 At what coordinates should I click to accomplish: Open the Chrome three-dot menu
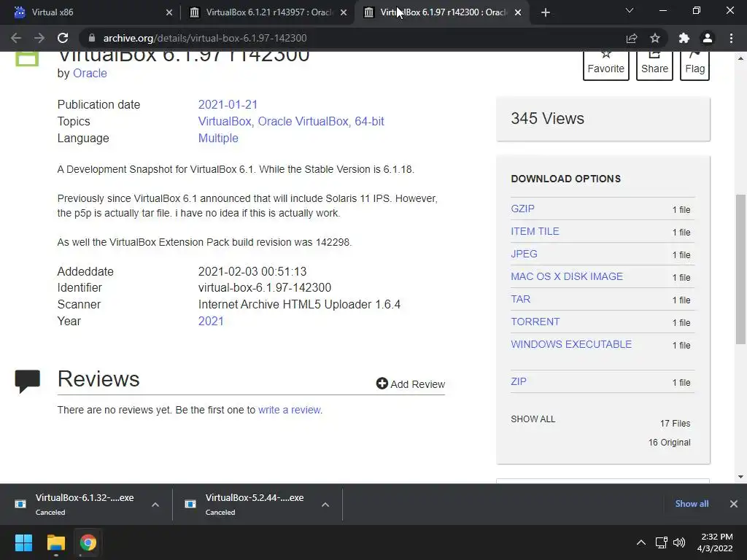coord(731,38)
